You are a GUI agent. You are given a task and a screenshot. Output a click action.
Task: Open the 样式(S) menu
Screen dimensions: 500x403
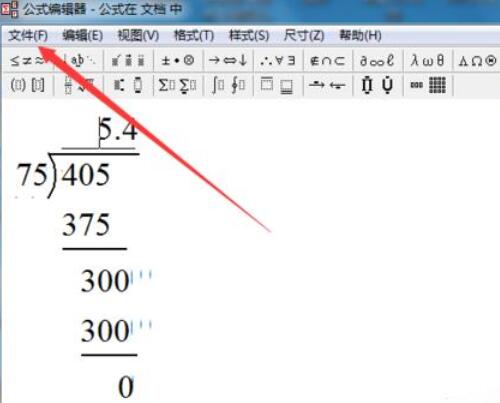(x=249, y=35)
